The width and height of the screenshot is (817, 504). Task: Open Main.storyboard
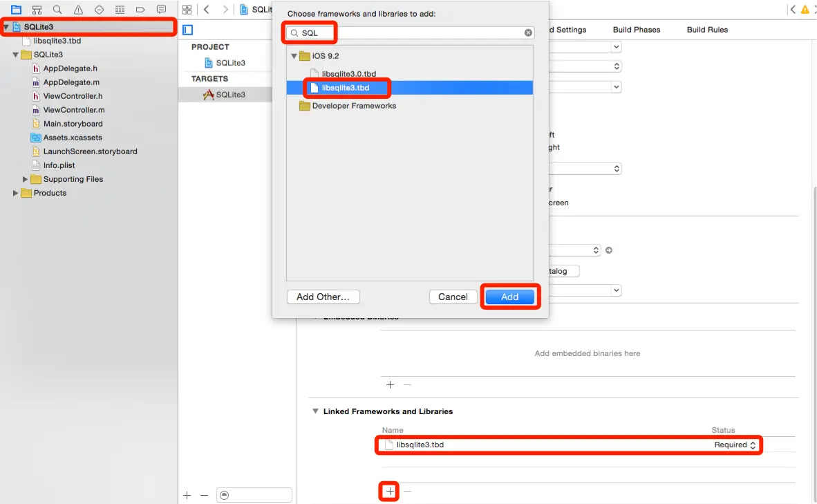click(73, 124)
